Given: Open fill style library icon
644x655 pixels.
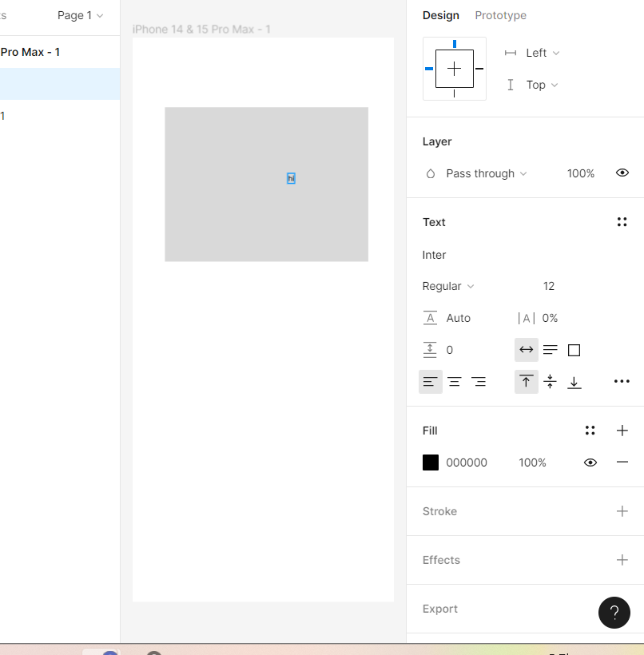Looking at the screenshot, I should 590,431.
